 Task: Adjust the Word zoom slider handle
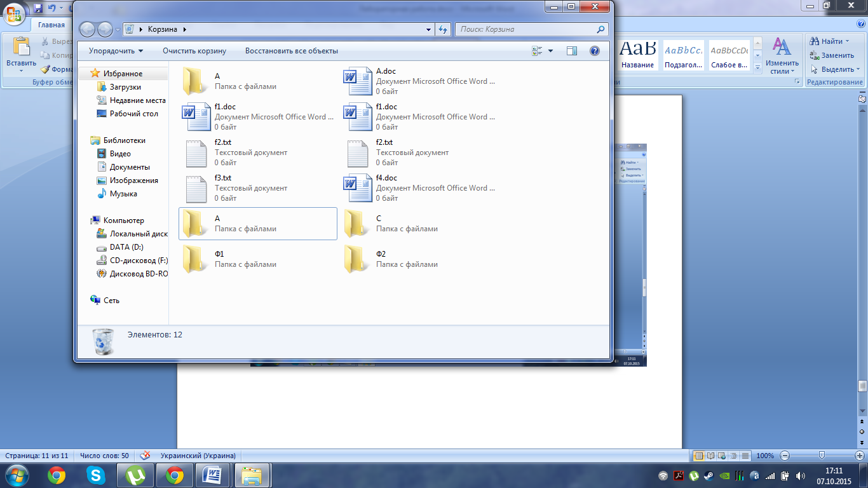click(822, 456)
